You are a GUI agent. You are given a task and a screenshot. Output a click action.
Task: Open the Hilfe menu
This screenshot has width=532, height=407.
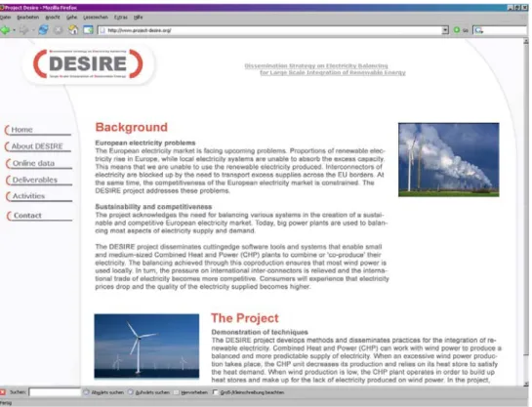click(x=138, y=18)
